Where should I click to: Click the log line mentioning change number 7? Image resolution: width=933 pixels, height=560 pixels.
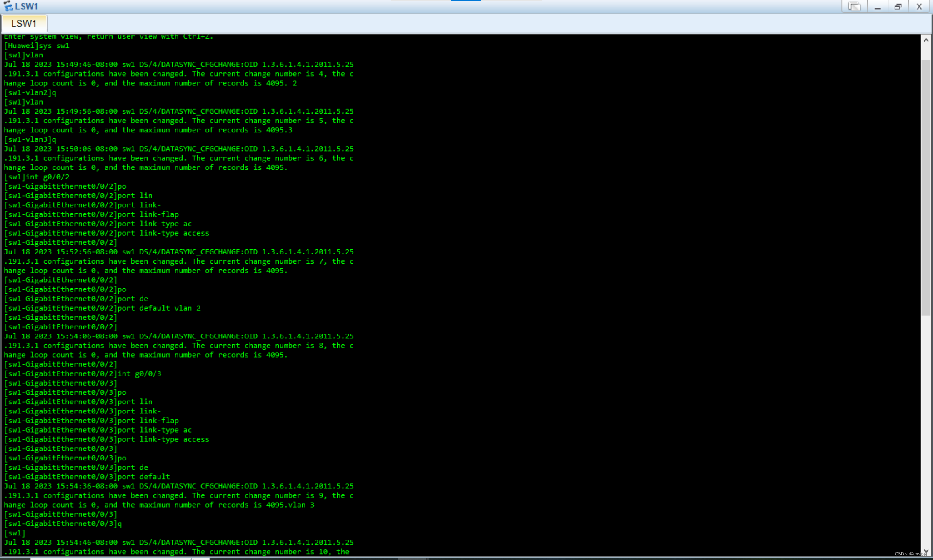[x=178, y=261]
